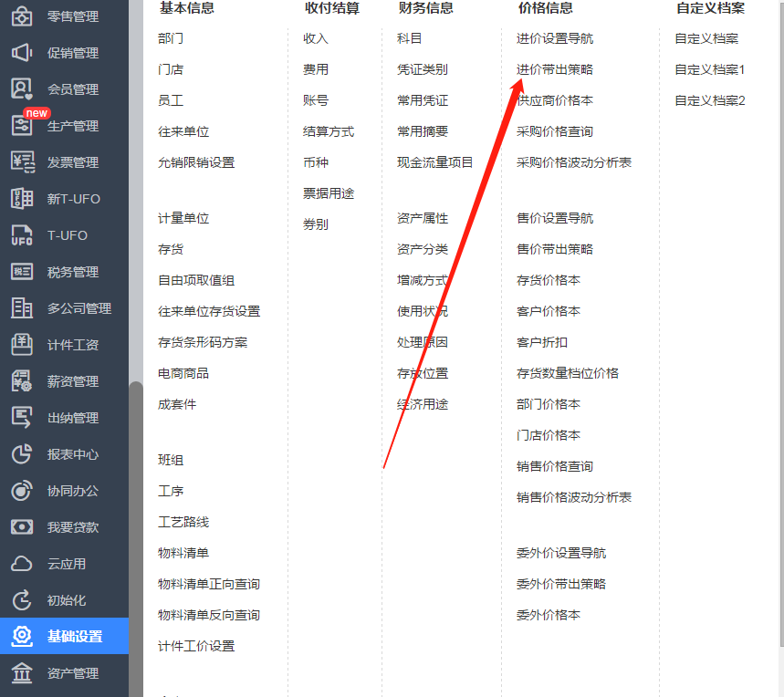Click the 协同办公 sidebar icon
Viewport: 784px width, 697px height.
(22, 491)
